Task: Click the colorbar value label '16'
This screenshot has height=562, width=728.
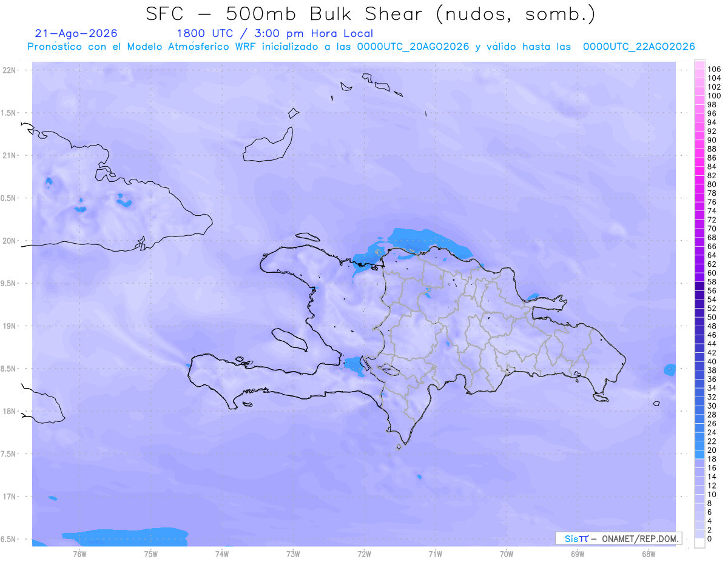Action: (x=712, y=468)
